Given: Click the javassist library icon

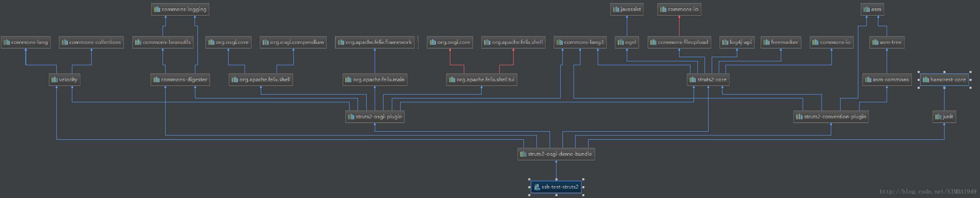Looking at the screenshot, I should click(x=616, y=9).
